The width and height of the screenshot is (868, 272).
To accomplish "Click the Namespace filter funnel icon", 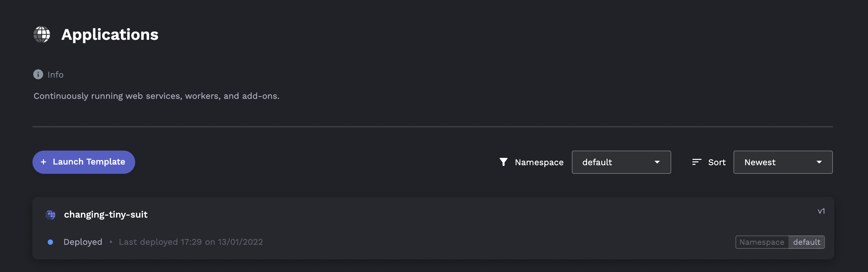I will pyautogui.click(x=504, y=162).
